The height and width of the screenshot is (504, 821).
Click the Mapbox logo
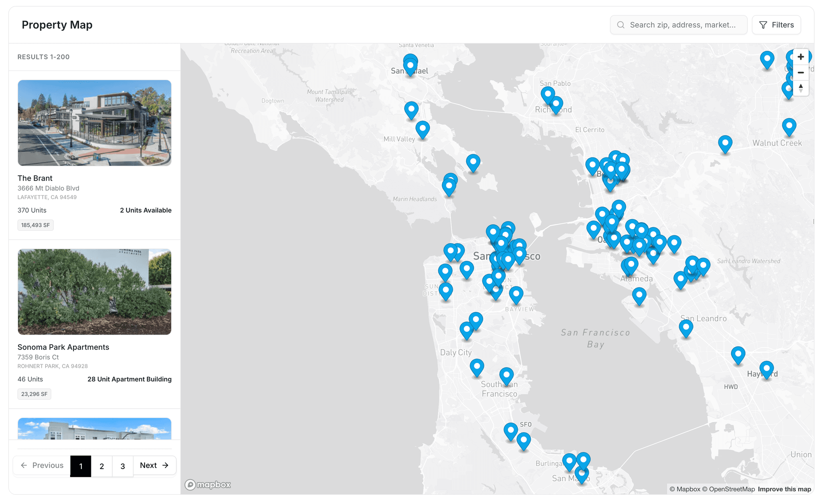point(208,485)
